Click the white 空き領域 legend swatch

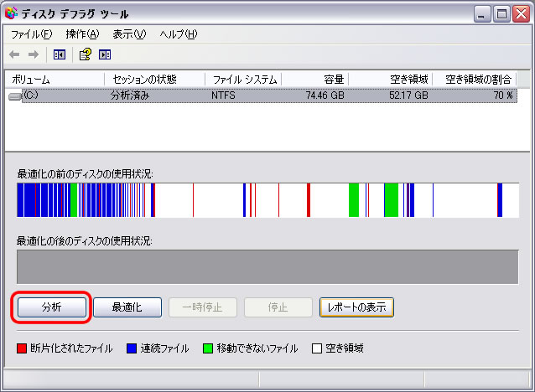click(317, 348)
